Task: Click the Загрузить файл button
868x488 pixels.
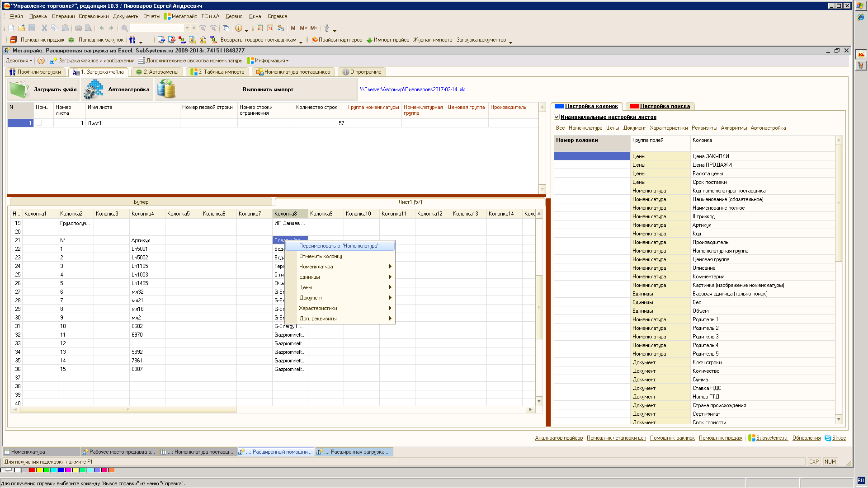Action: 44,89
